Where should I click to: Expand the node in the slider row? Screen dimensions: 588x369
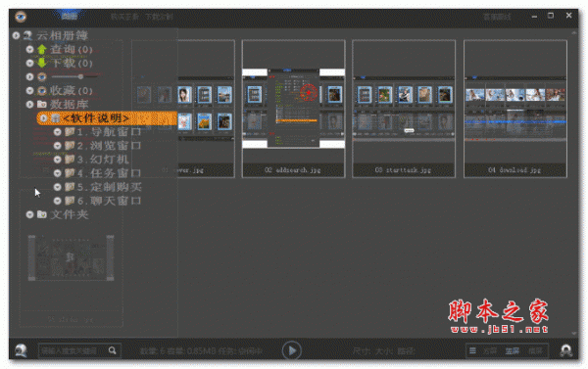[x=29, y=76]
